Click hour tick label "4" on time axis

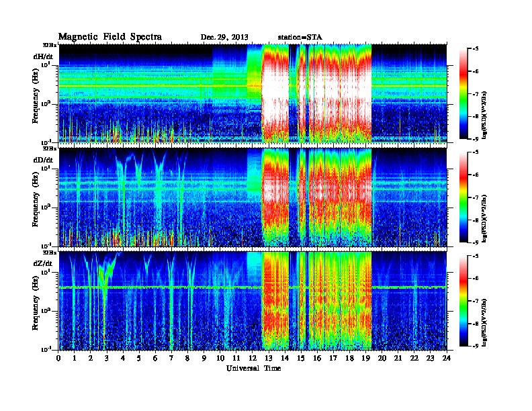click(x=123, y=358)
